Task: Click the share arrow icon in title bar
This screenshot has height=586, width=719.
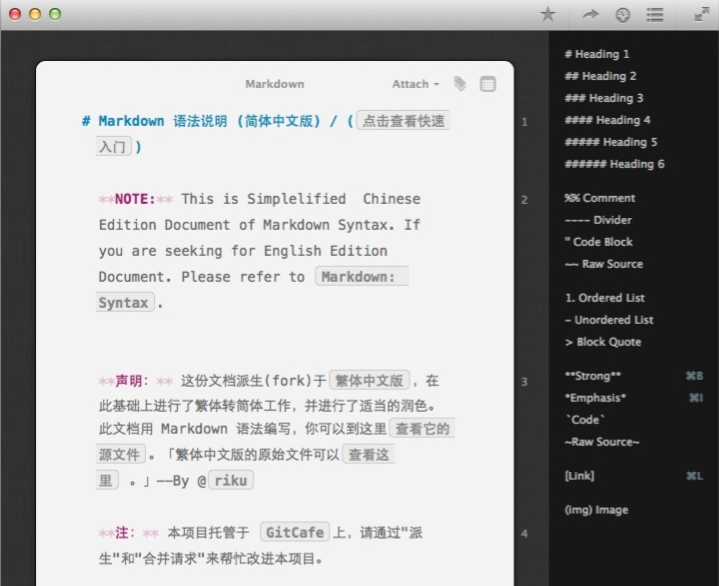Action: 591,15
